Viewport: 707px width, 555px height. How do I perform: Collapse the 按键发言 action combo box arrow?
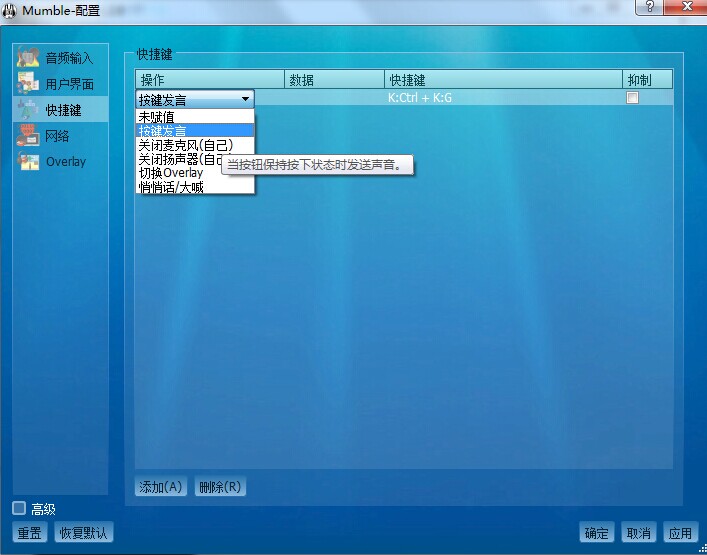click(x=245, y=99)
